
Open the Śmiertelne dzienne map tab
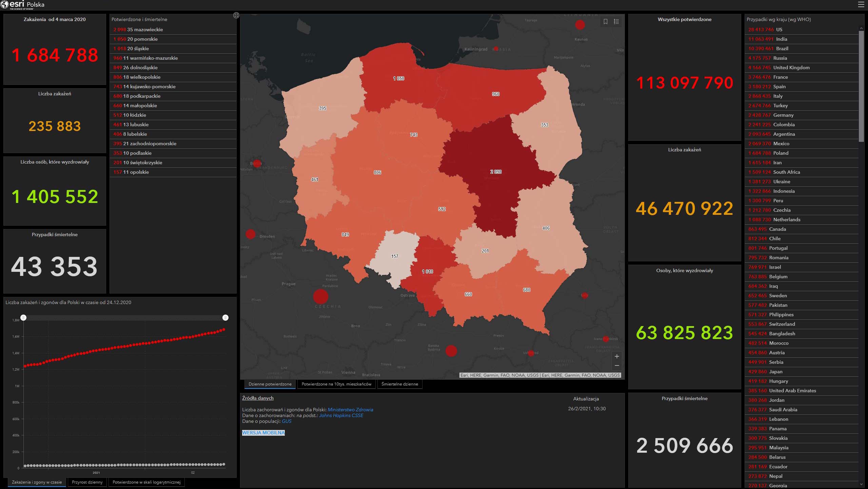[x=399, y=384]
